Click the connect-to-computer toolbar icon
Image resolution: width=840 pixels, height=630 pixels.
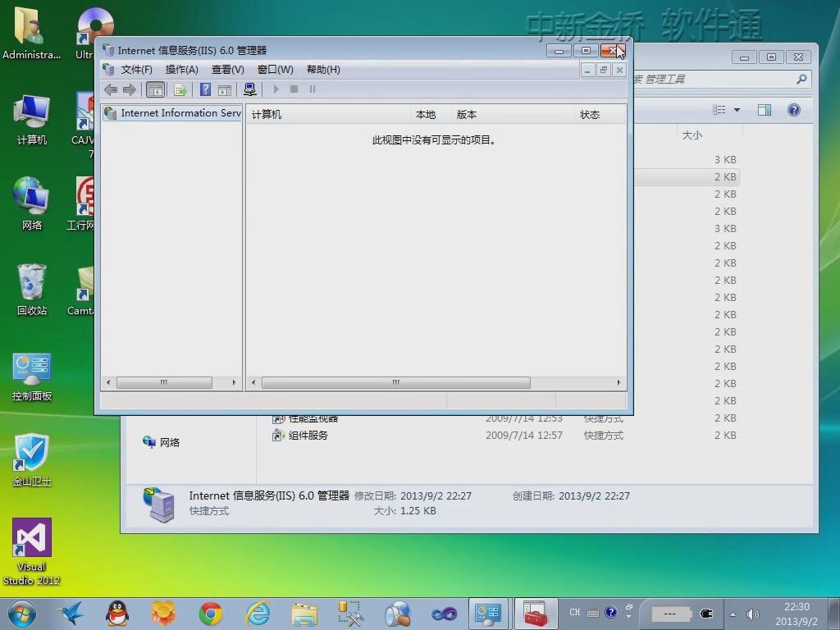click(x=249, y=89)
